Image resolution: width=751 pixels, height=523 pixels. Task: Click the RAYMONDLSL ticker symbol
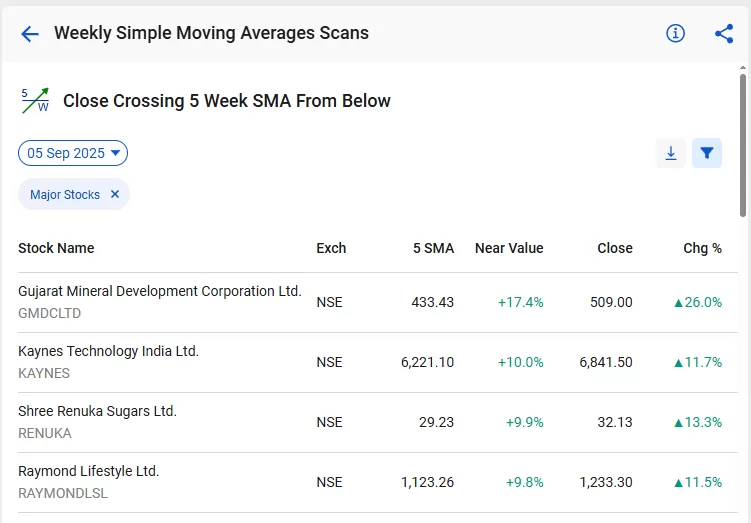(63, 493)
